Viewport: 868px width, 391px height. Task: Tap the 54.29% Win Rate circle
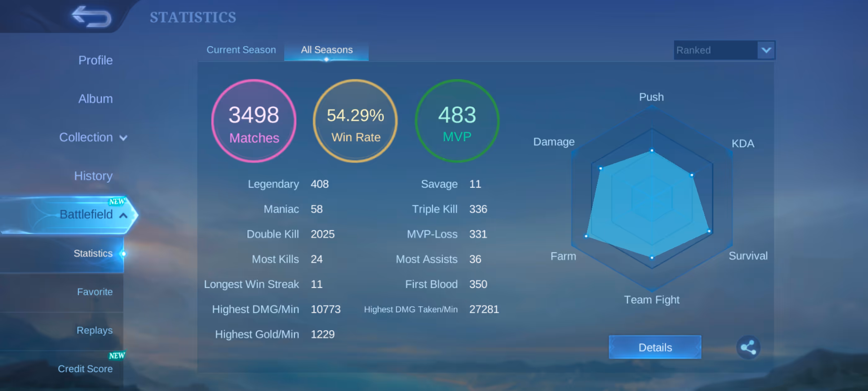click(355, 121)
